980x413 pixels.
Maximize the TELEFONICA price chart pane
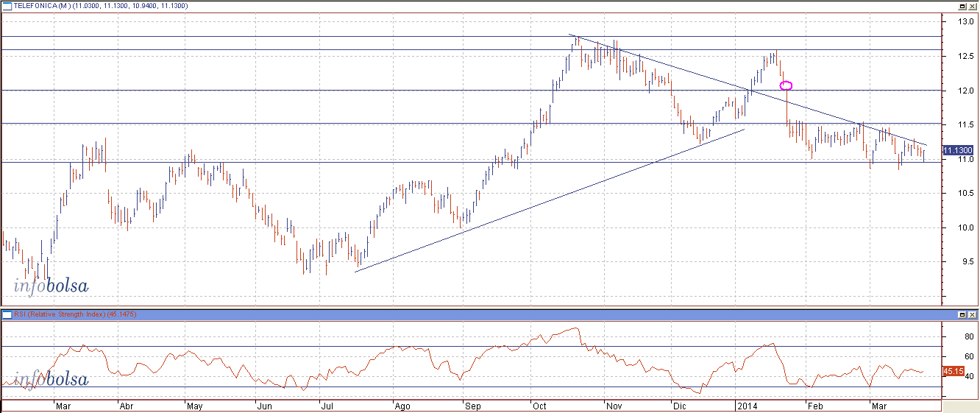click(x=962, y=5)
